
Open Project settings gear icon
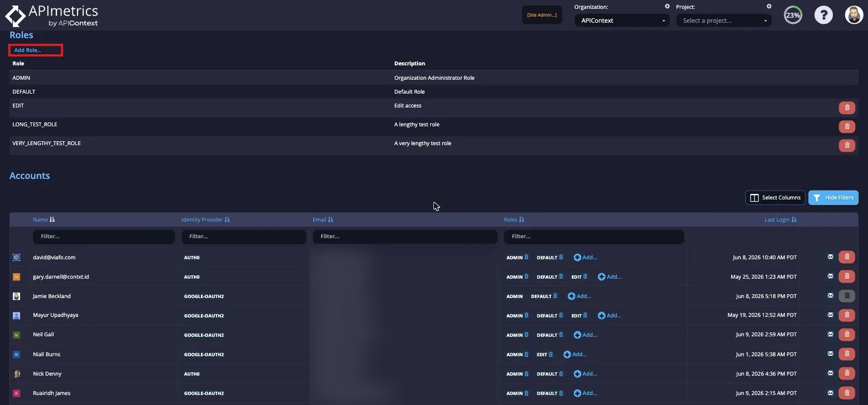(x=769, y=7)
